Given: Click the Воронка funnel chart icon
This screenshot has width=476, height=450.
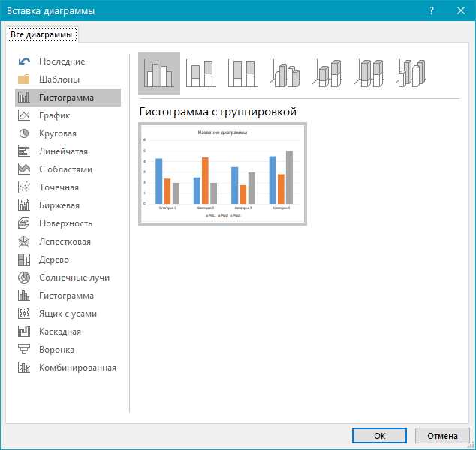Looking at the screenshot, I should (24, 349).
